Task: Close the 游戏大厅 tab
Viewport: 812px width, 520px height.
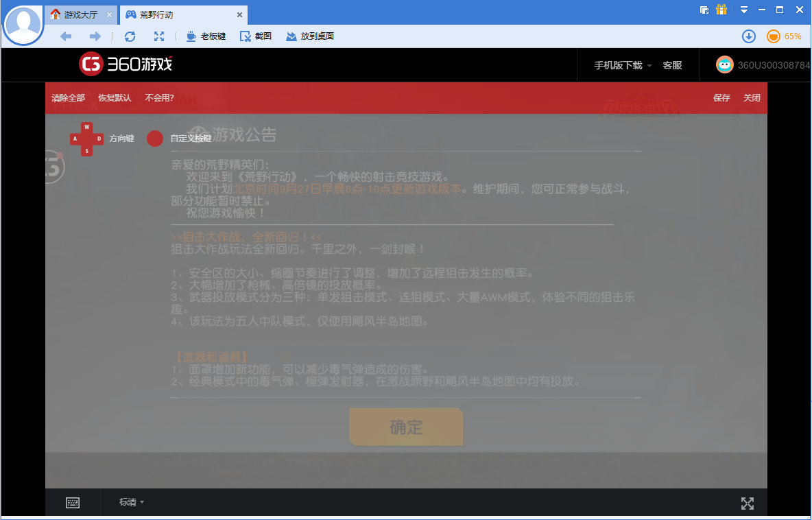Action: click(x=109, y=15)
